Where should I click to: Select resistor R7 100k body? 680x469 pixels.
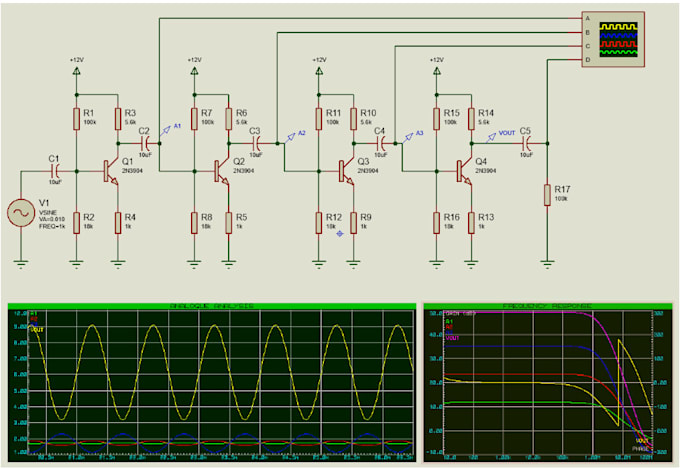coord(194,119)
